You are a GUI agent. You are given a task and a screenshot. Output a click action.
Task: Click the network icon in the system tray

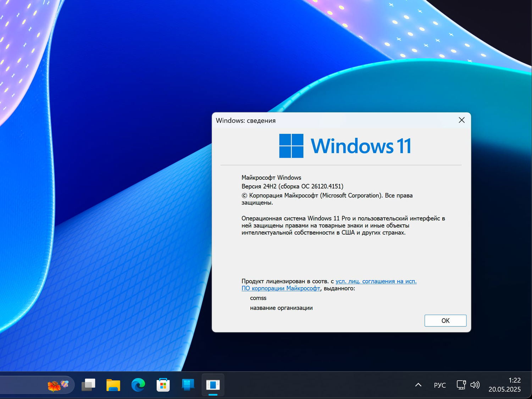[461, 385]
